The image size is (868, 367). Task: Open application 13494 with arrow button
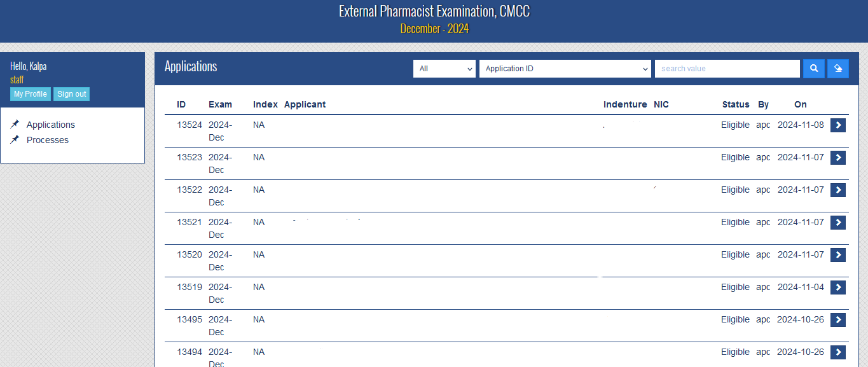pyautogui.click(x=837, y=352)
